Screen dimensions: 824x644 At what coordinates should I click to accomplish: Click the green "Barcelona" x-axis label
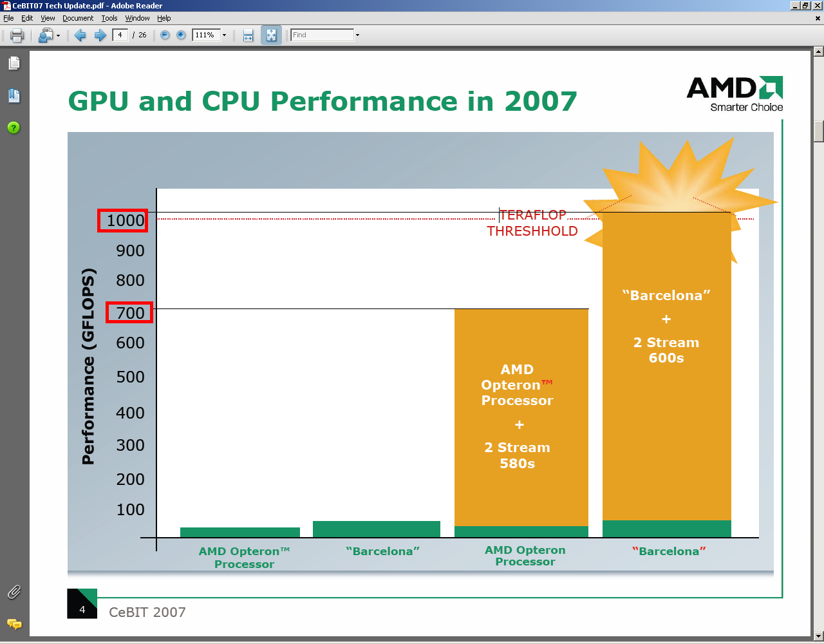click(x=383, y=551)
